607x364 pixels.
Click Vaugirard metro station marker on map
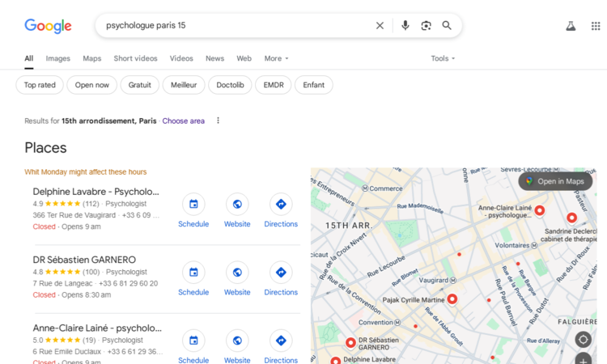point(453,280)
